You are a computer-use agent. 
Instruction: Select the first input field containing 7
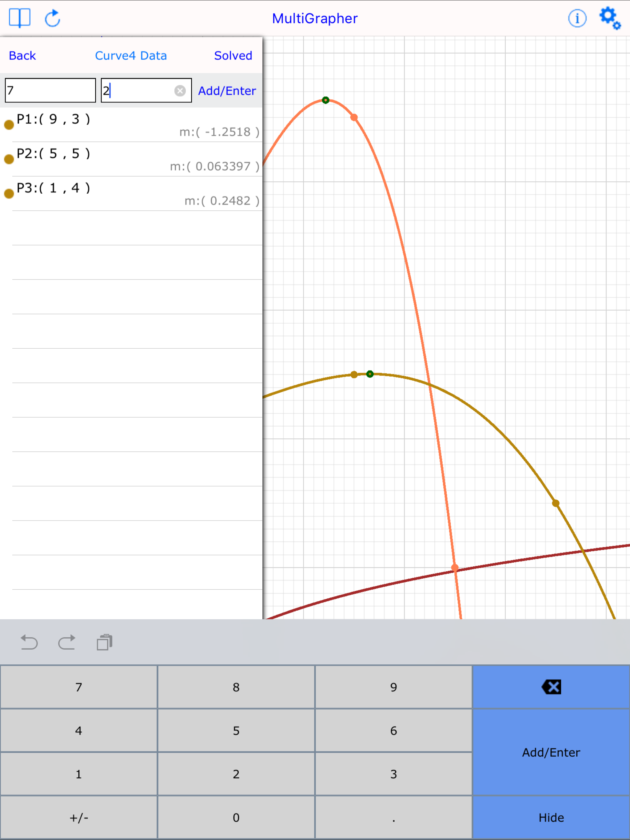50,90
